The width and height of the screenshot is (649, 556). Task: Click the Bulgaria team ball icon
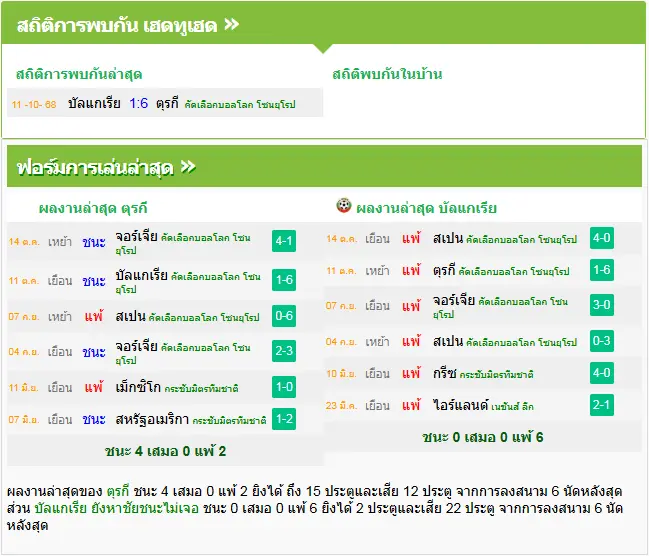coord(344,205)
